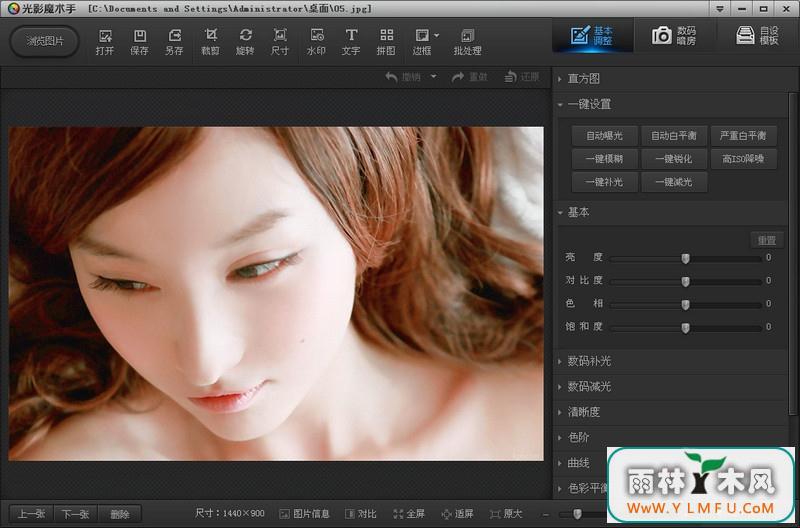Show 图片信息 image info
This screenshot has height=528, width=800.
click(305, 514)
